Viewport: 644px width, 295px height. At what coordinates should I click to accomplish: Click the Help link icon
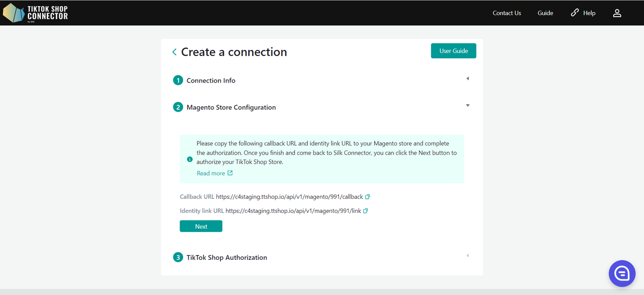tap(575, 13)
